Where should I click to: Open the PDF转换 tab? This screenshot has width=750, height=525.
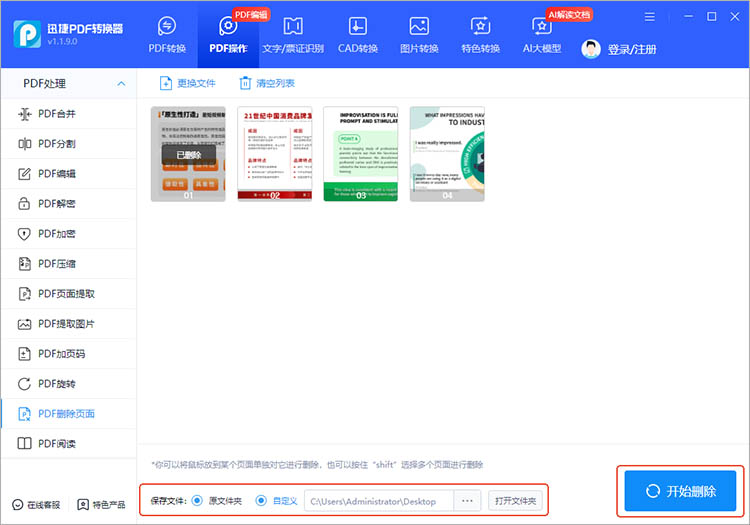[x=166, y=34]
